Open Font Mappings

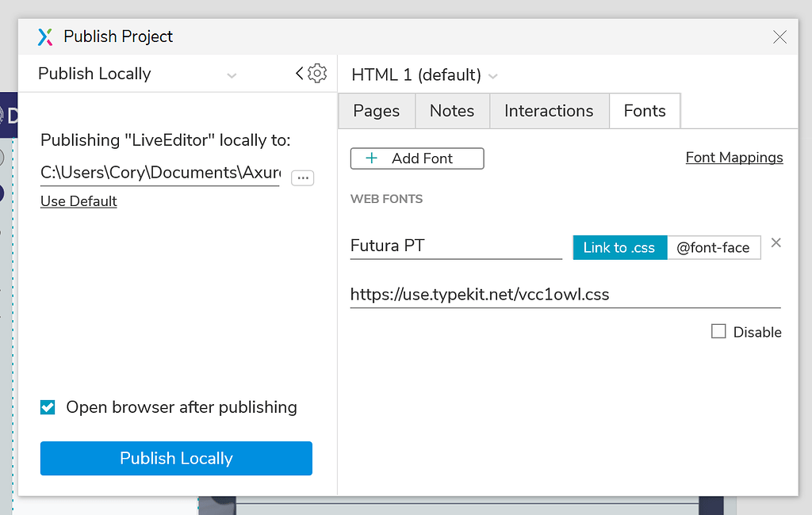[733, 157]
